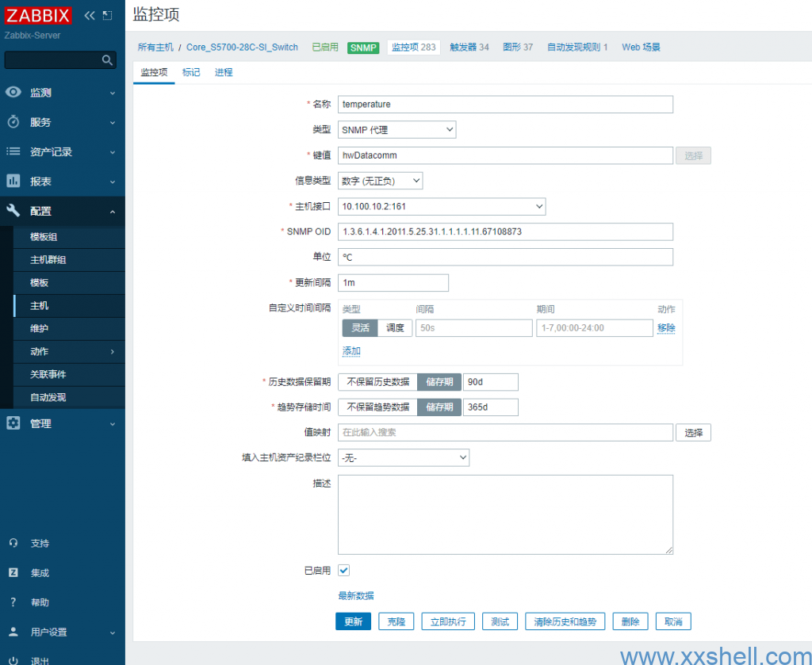Uncheck the 已启用 checkbox
The width and height of the screenshot is (812, 665).
[x=344, y=570]
